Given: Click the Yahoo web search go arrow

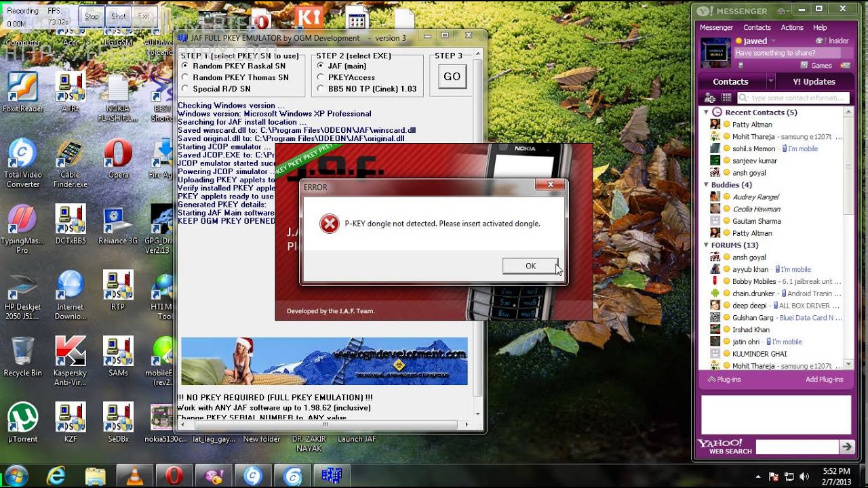Looking at the screenshot, I should tap(846, 447).
